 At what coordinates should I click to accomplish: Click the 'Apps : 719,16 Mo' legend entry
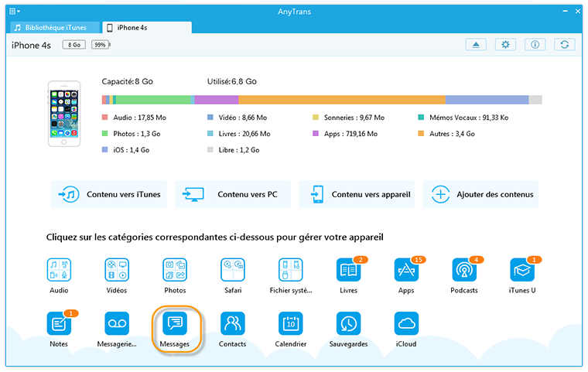pos(345,134)
